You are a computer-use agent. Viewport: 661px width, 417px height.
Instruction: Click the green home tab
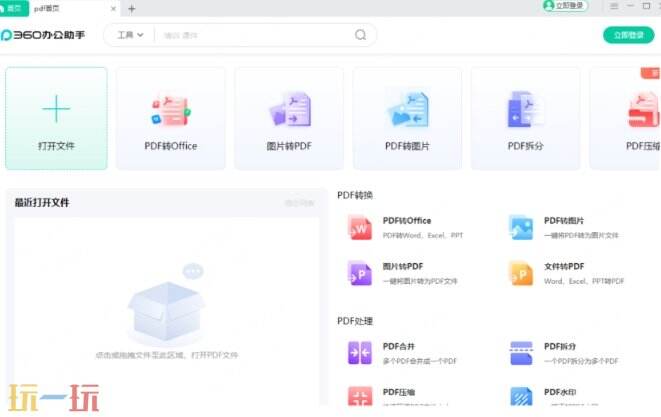[x=14, y=8]
